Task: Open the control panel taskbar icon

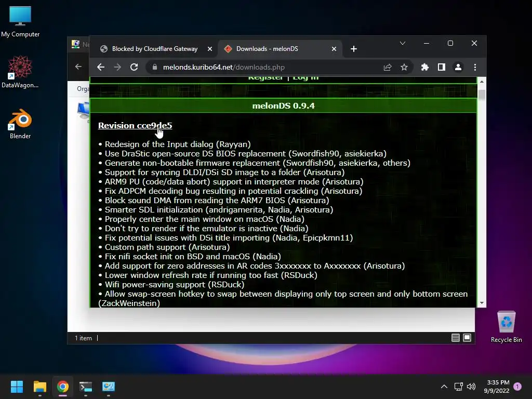Action: pos(109,387)
